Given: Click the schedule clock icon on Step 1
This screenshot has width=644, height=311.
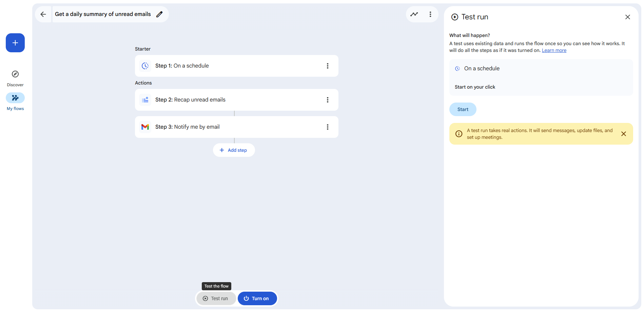Looking at the screenshot, I should click(145, 66).
